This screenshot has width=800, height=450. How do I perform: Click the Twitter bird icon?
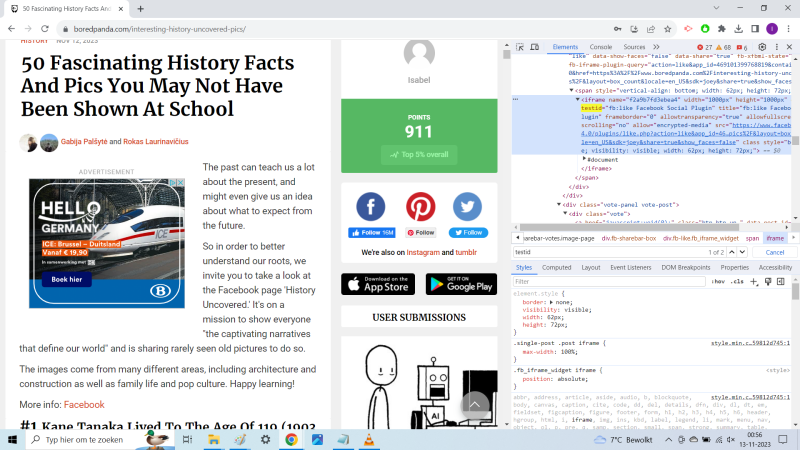point(467,207)
